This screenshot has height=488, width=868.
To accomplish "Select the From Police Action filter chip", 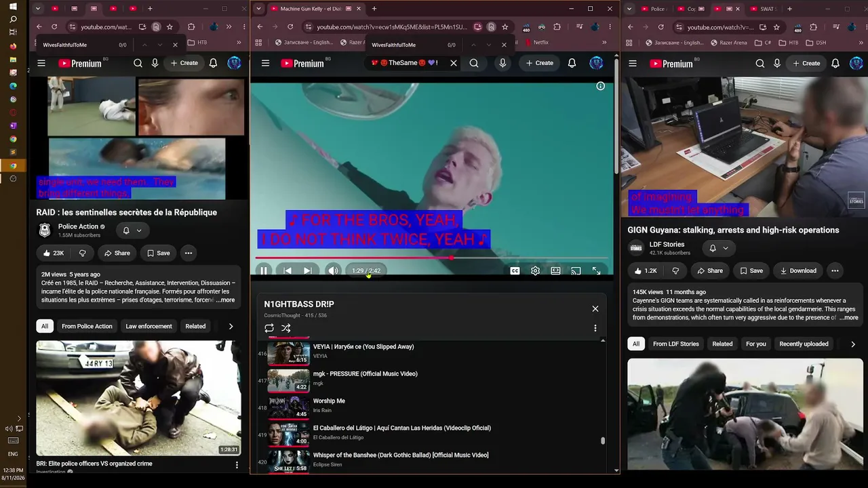I will [x=87, y=326].
